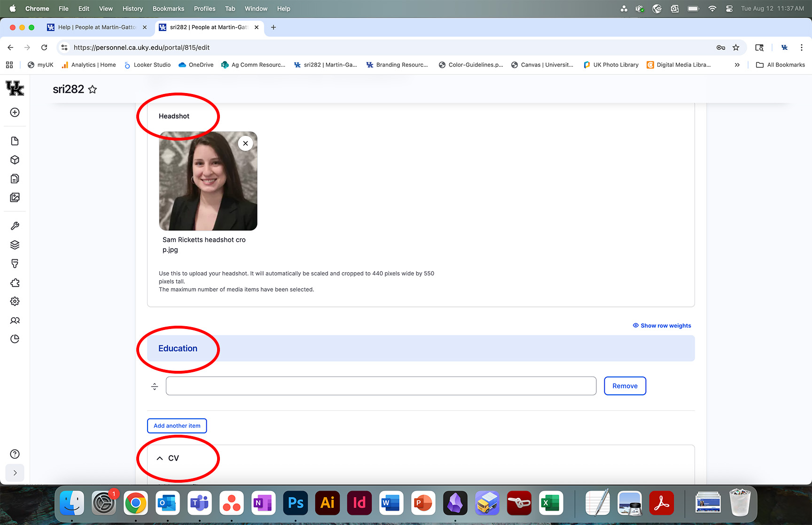Reload the current page
This screenshot has width=812, height=525.
44,47
